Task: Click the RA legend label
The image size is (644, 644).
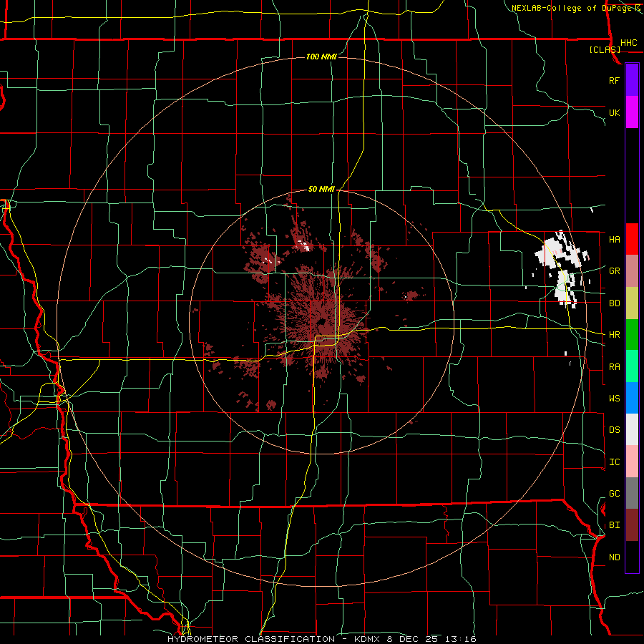Action: (x=615, y=367)
